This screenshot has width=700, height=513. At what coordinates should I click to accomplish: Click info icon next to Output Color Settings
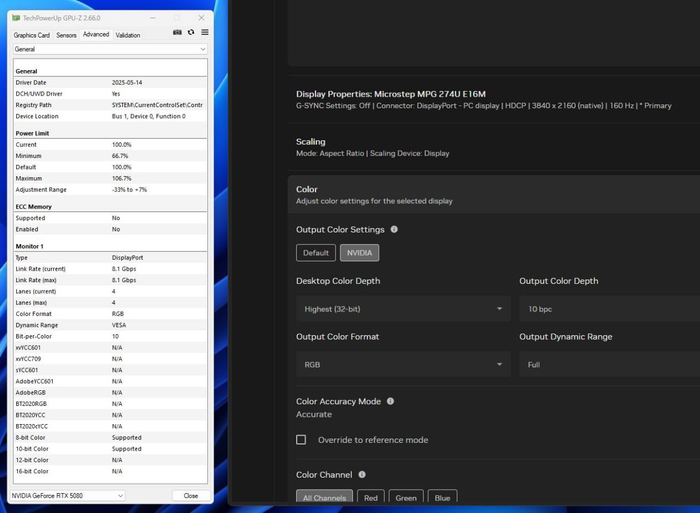pos(394,230)
